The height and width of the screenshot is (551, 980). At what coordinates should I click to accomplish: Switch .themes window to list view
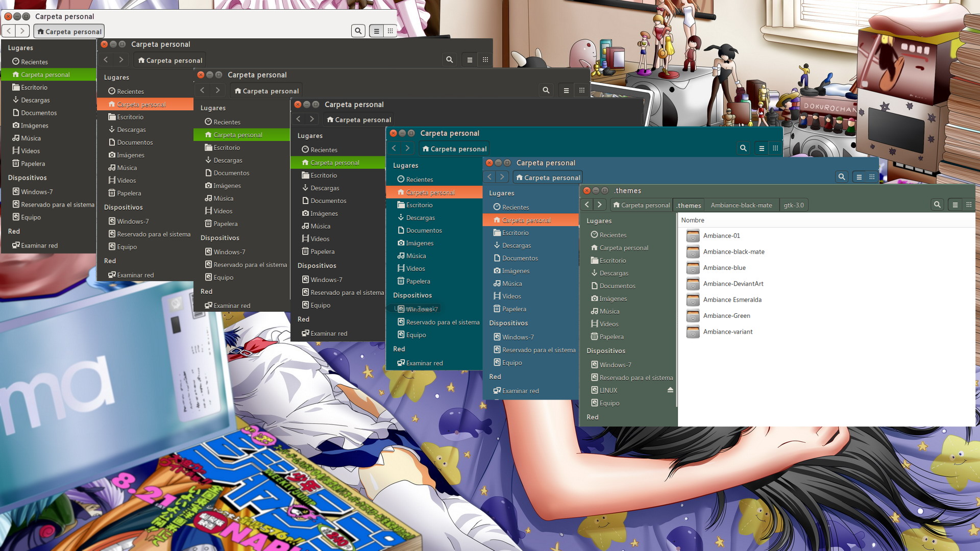955,205
